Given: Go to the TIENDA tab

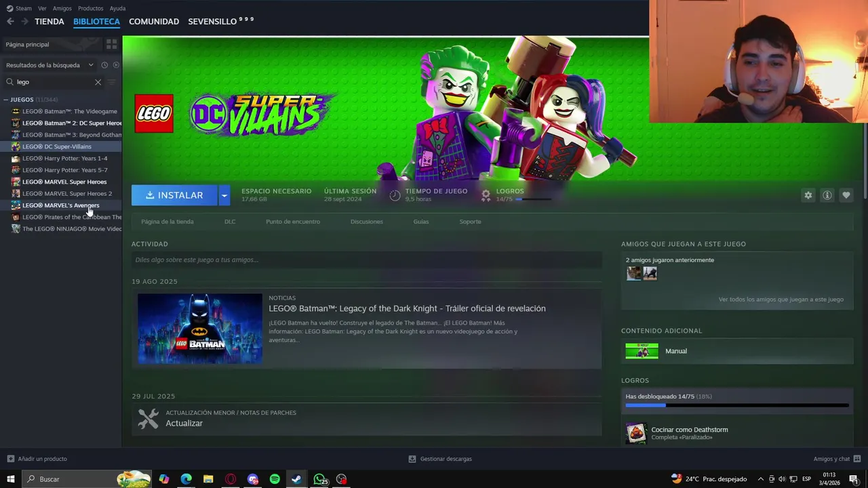Looking at the screenshot, I should [x=50, y=22].
